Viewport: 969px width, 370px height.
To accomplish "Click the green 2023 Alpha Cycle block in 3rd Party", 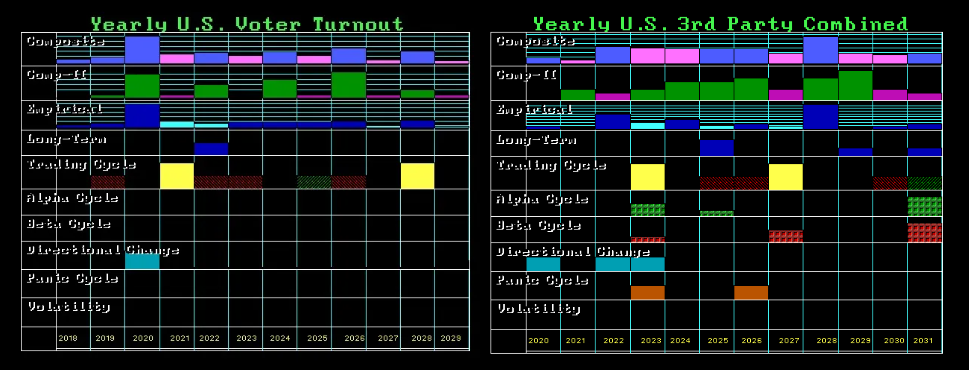I will click(648, 210).
